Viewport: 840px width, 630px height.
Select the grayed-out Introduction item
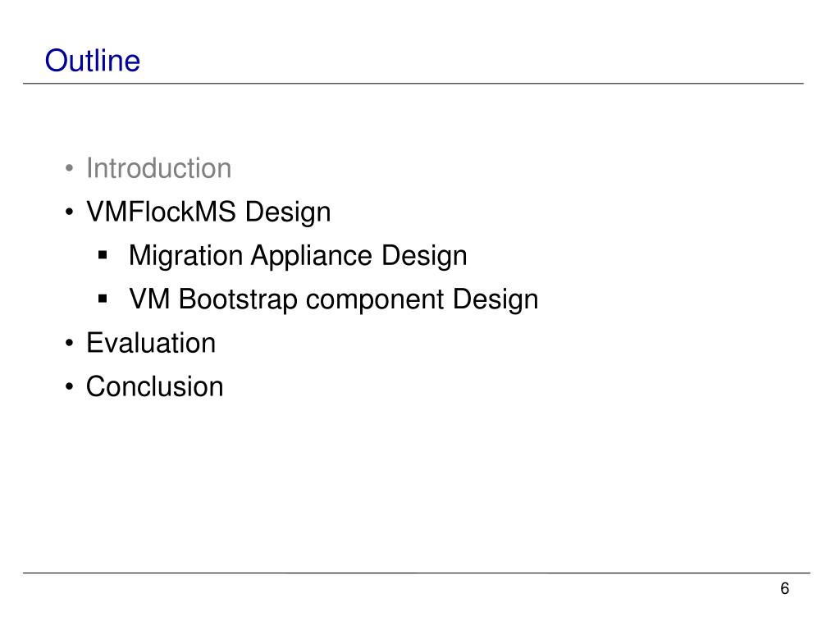(158, 168)
